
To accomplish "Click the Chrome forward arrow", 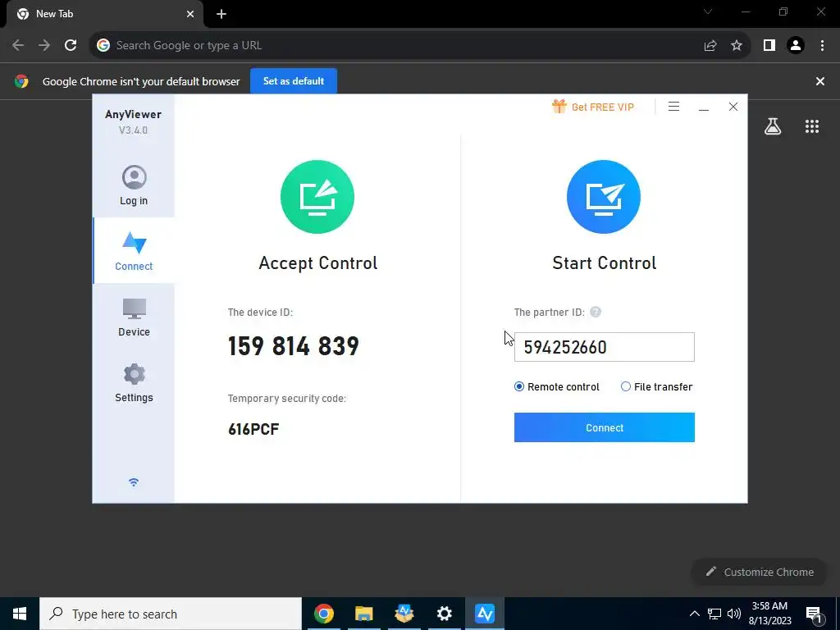I will pyautogui.click(x=44, y=45).
